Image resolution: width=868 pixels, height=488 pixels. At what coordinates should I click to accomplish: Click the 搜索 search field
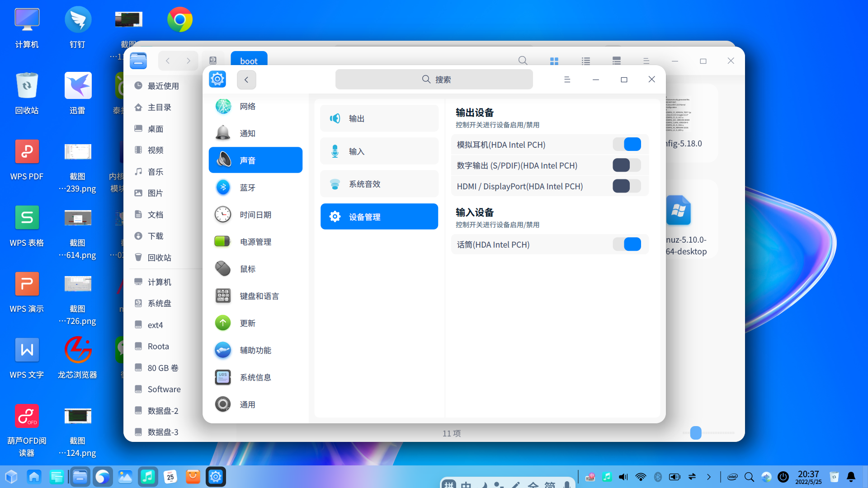click(433, 79)
